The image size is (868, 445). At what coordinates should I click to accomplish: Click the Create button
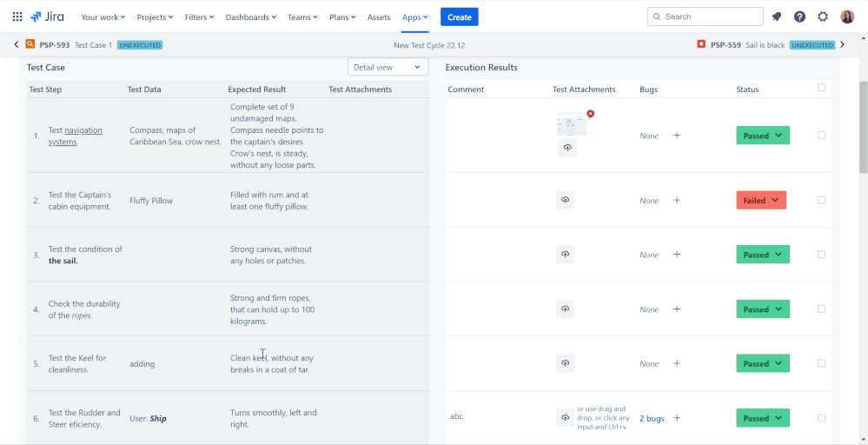click(x=460, y=17)
